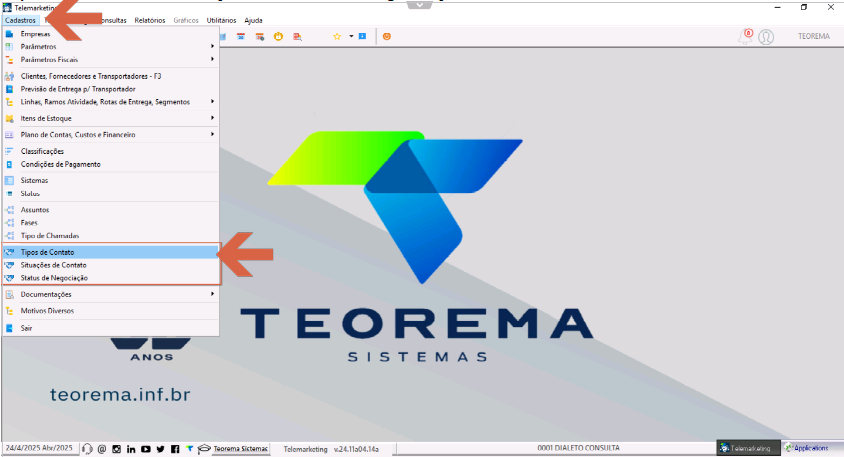Expand the Documentações submenu
This screenshot has height=457, width=844.
(x=213, y=294)
